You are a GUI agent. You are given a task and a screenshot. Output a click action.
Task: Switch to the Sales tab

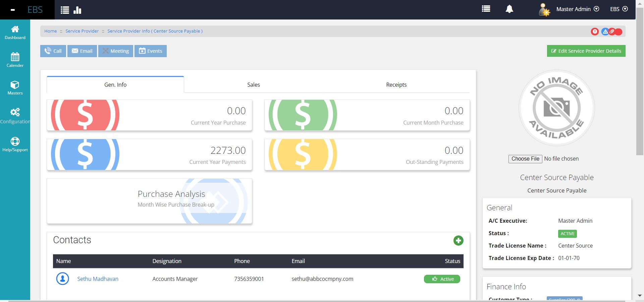(253, 85)
